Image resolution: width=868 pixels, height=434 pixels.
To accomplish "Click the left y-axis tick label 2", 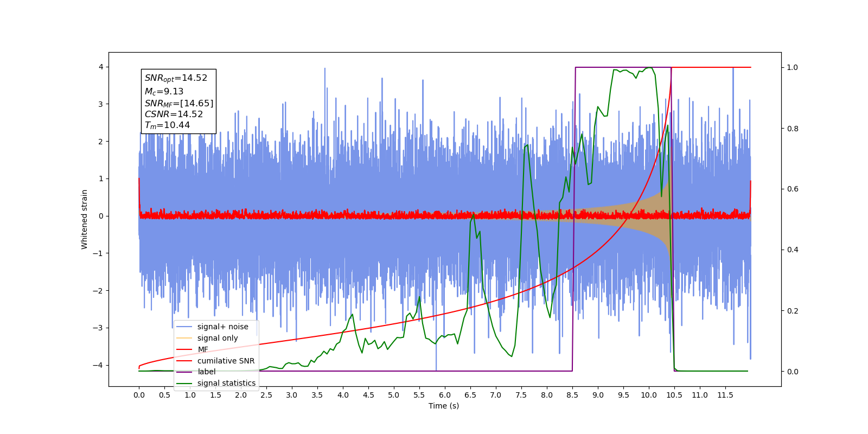I will pyautogui.click(x=101, y=141).
